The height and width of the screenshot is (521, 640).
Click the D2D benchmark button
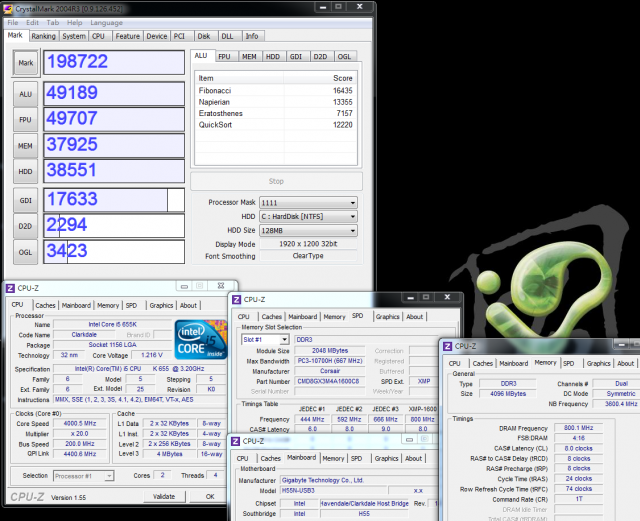coord(25,226)
